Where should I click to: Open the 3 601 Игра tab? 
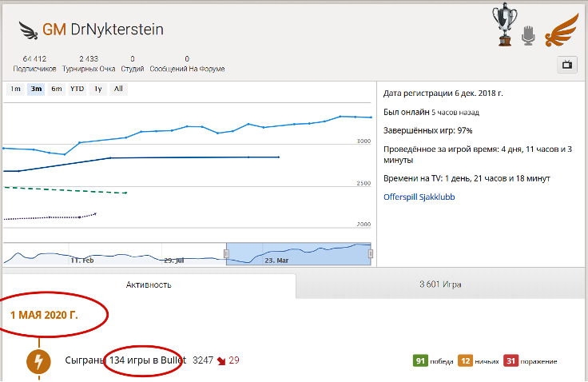pos(441,285)
